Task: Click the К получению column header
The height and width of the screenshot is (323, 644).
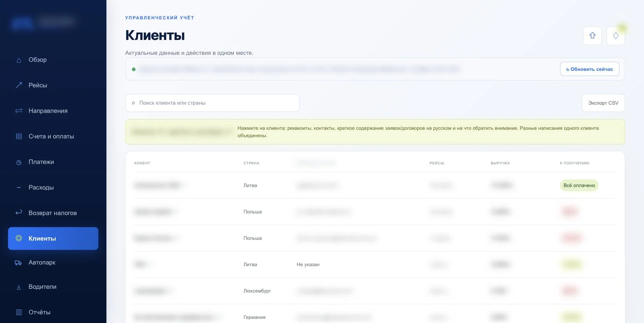Action: 574,163
